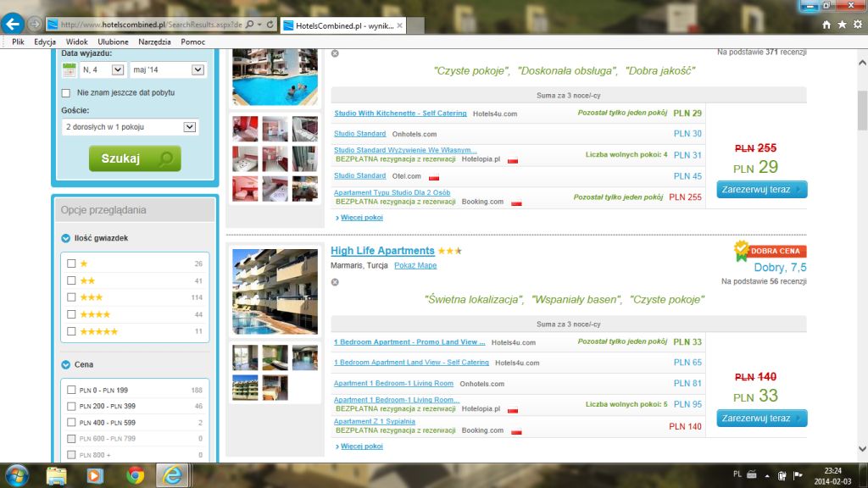Go back with the browser back arrow
This screenshot has height=488, width=868.
12,24
